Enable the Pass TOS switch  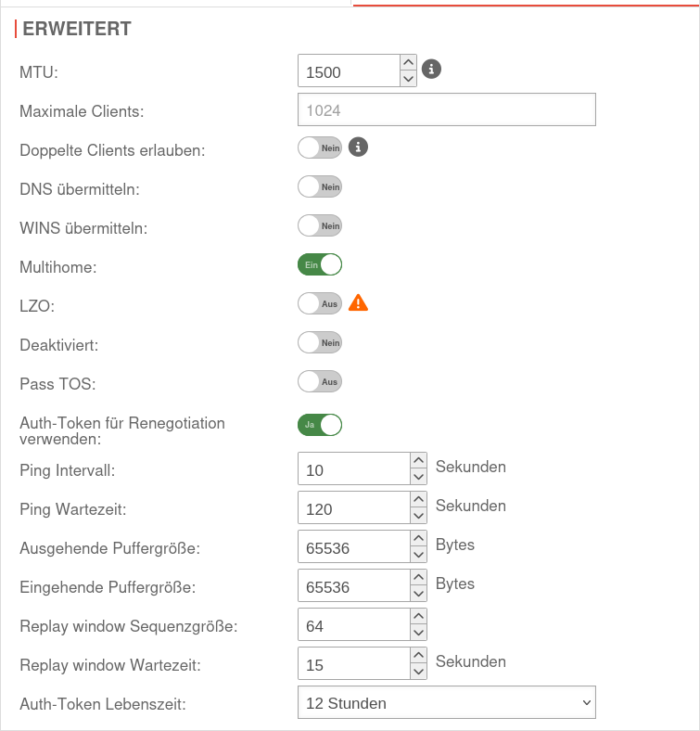tap(320, 381)
